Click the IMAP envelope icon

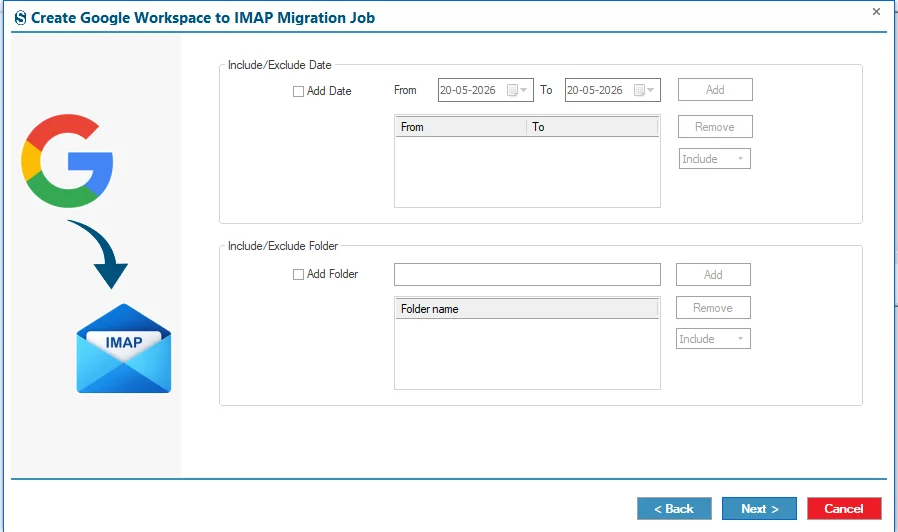click(x=124, y=348)
